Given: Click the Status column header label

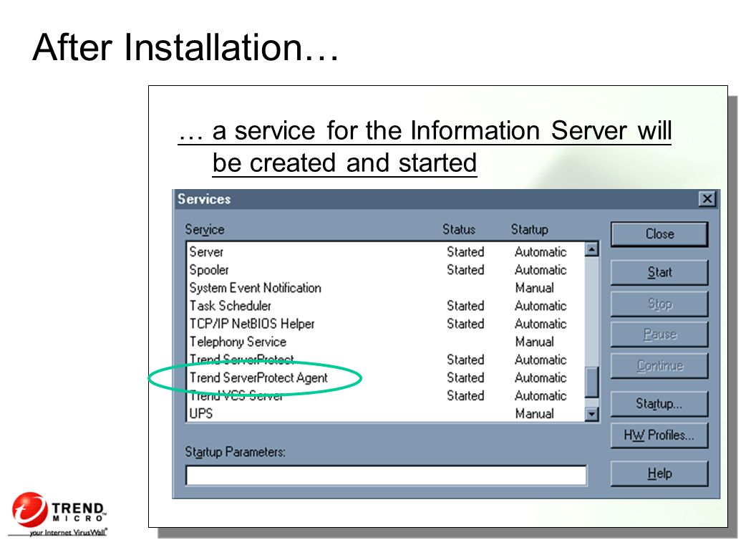Looking at the screenshot, I should pyautogui.click(x=459, y=230).
